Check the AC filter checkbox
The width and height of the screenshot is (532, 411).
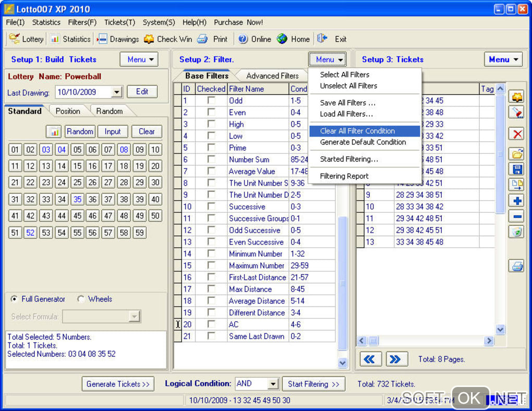click(x=211, y=324)
